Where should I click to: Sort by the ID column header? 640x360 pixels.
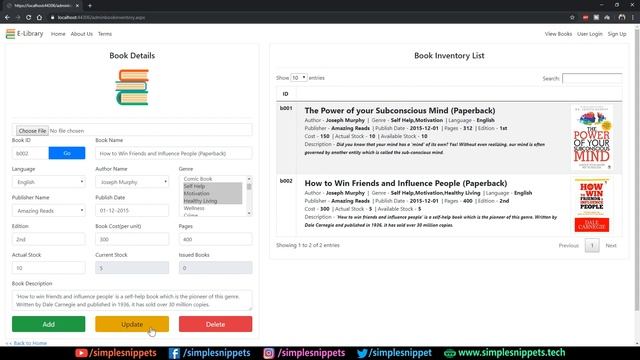coord(286,94)
